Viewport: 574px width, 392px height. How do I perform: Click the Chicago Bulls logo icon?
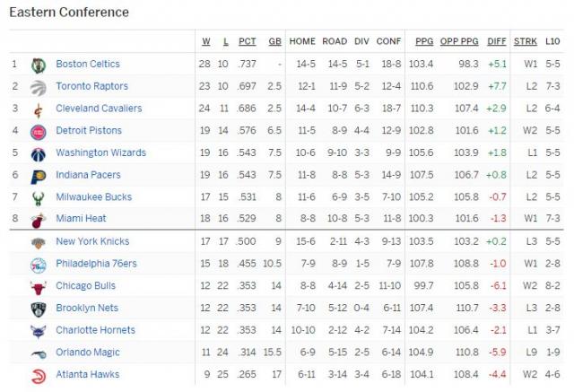(38, 287)
